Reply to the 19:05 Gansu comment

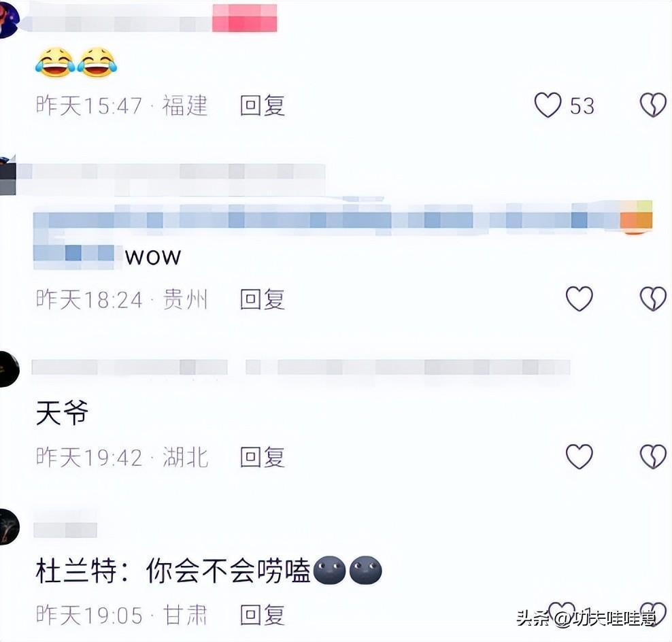coord(263,615)
